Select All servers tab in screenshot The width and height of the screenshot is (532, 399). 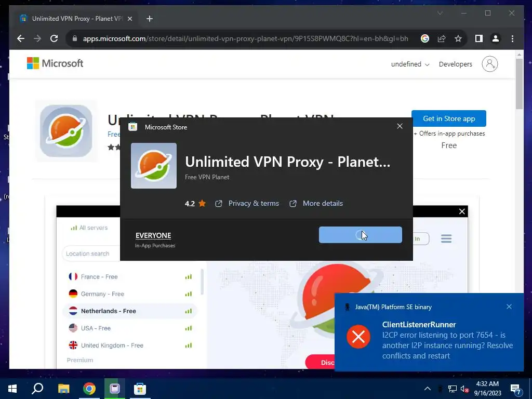coord(89,228)
